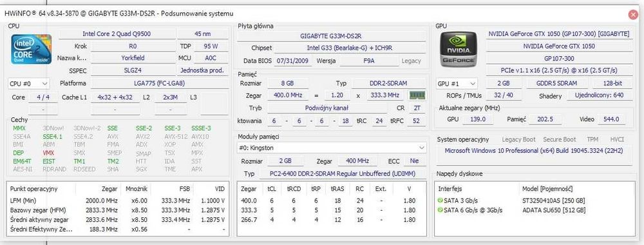Click the Mnożnik column header
644x245 pixels.
[137, 189]
